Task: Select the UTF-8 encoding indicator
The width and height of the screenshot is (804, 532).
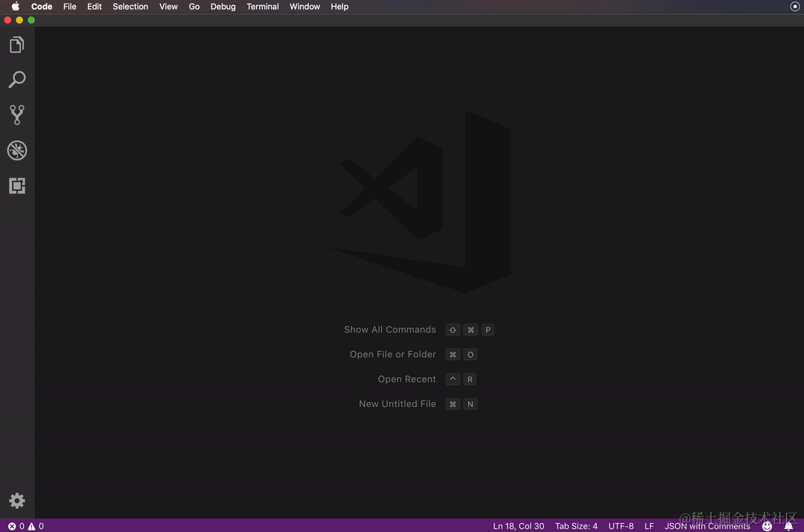Action: [621, 526]
